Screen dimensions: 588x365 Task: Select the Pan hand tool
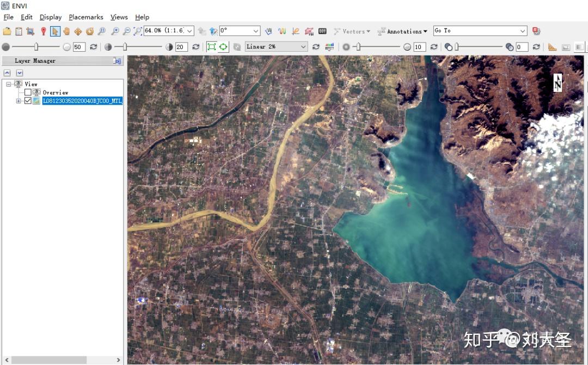(66, 32)
